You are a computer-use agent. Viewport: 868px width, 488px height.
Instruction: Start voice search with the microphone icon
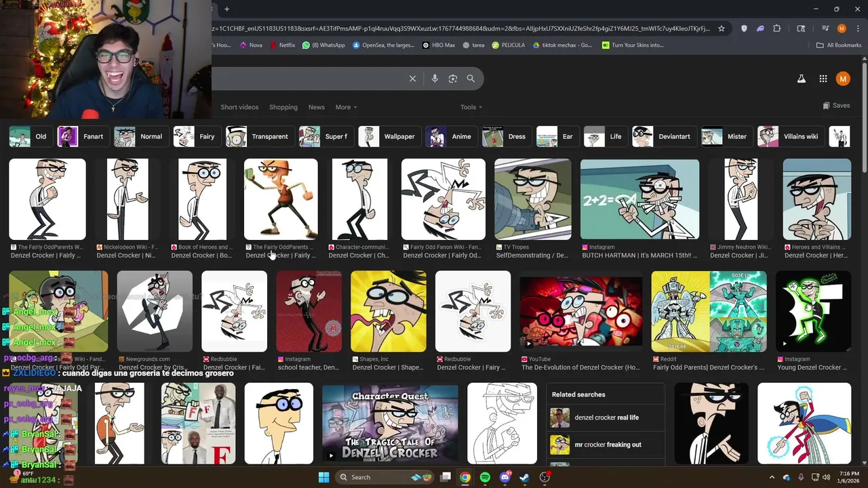(435, 79)
